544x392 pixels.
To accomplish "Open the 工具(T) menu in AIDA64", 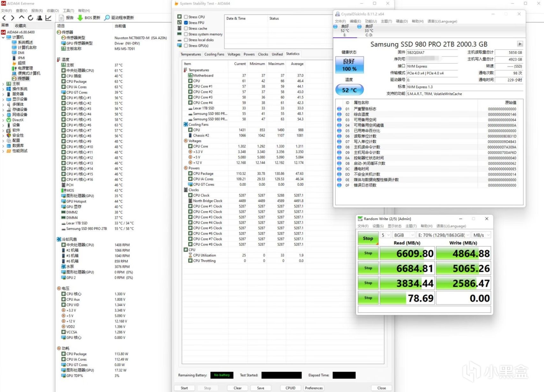I will coord(68,11).
